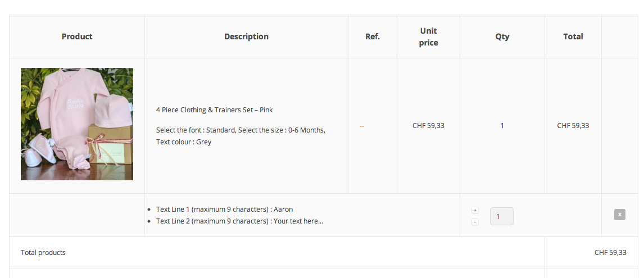This screenshot has width=644, height=278.
Task: Click the quantity input field
Action: tap(501, 216)
